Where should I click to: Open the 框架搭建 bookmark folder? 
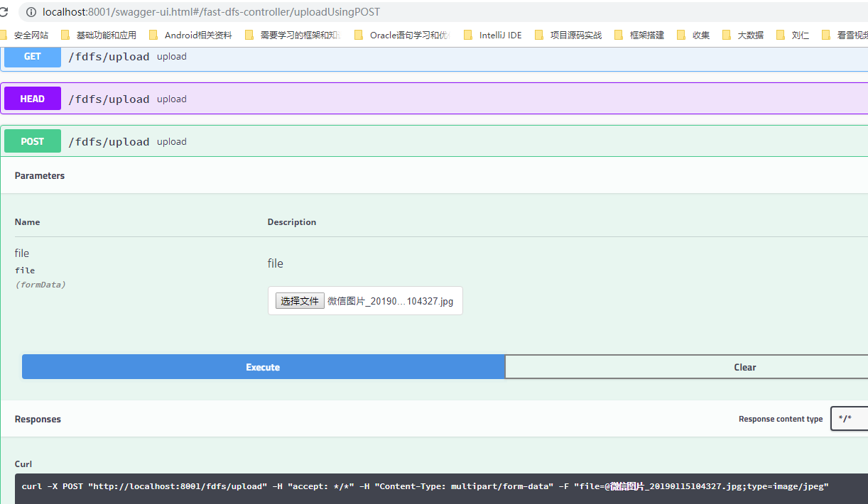pos(639,35)
